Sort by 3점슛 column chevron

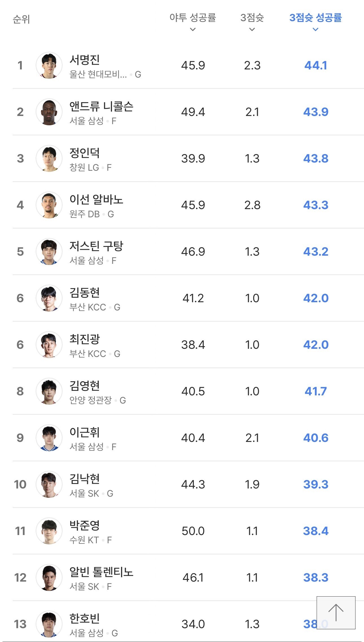point(252,29)
